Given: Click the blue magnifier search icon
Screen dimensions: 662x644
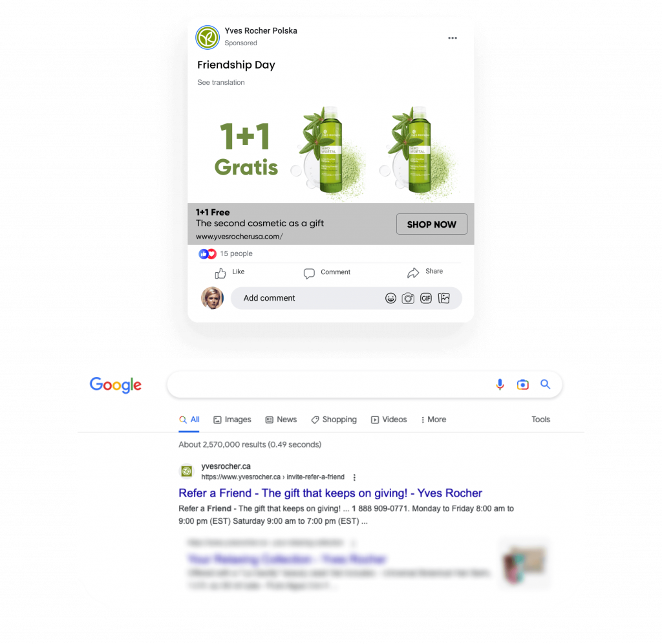Looking at the screenshot, I should pyautogui.click(x=546, y=384).
